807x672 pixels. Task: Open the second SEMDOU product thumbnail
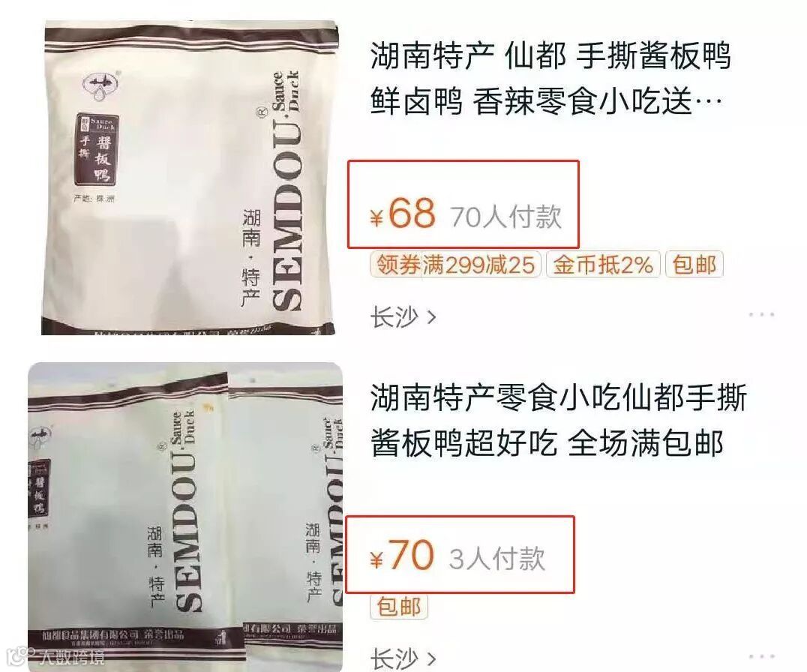click(185, 517)
